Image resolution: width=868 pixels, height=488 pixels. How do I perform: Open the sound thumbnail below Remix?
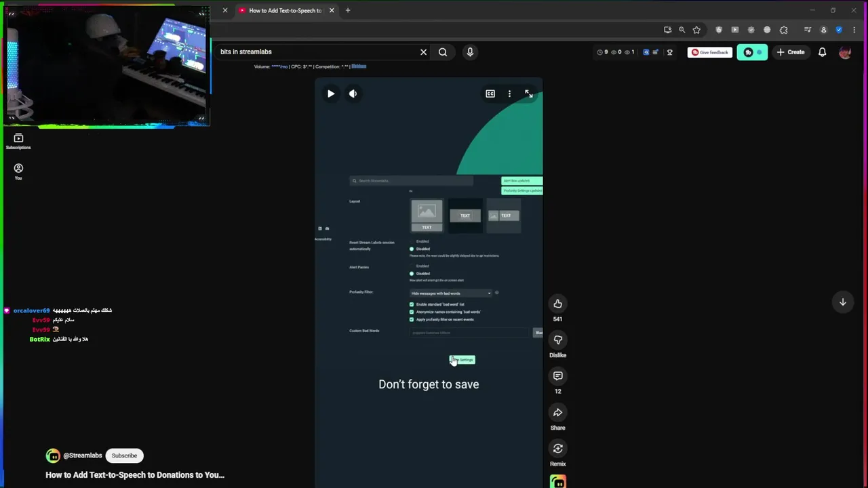(x=557, y=482)
